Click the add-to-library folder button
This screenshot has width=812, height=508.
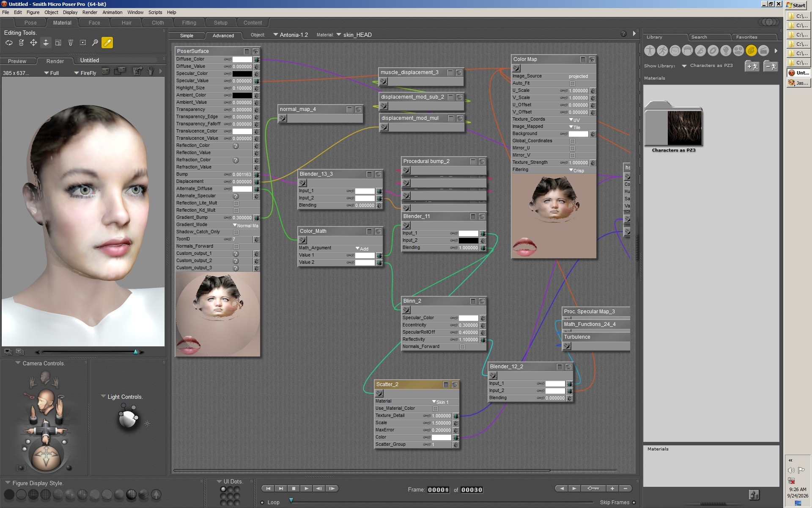coord(752,66)
